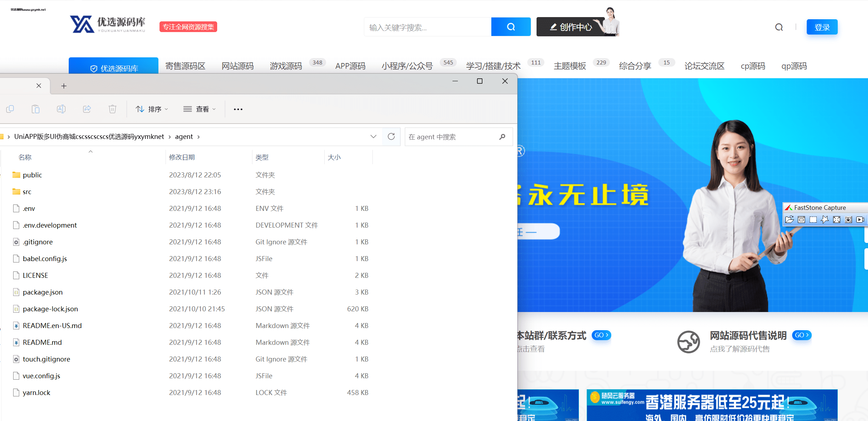Screen dimensions: 868x421
Task: Open the three-dots more options menu
Action: (238, 109)
